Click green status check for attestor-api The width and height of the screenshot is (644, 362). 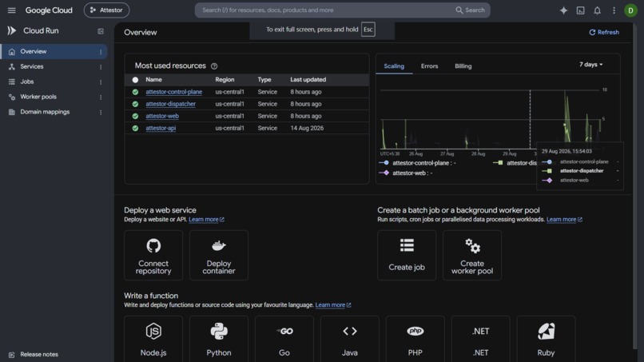[135, 128]
